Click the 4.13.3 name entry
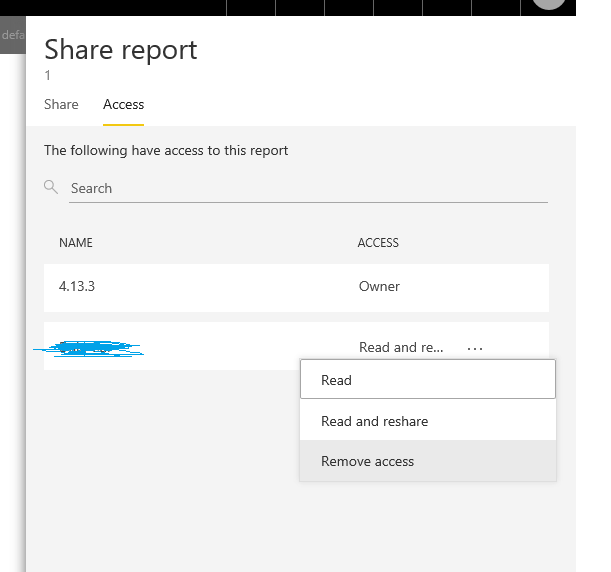611x572 pixels. point(77,286)
